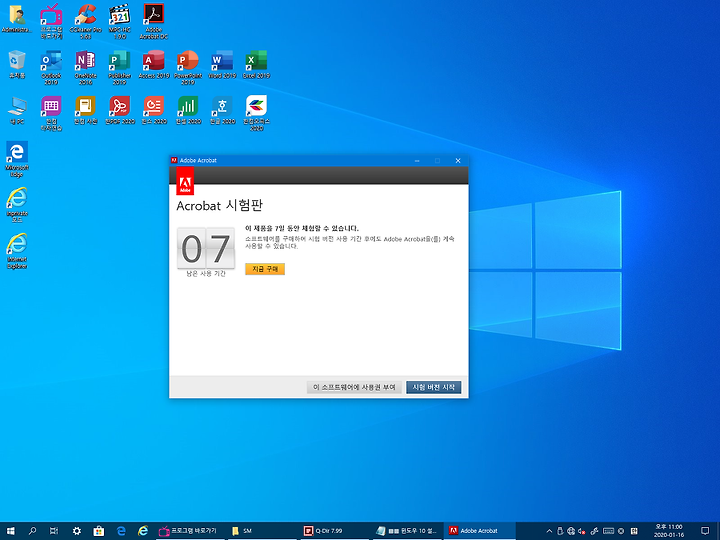
Task: Switch to Adobe Acrobat taskbar item
Action: click(479, 531)
